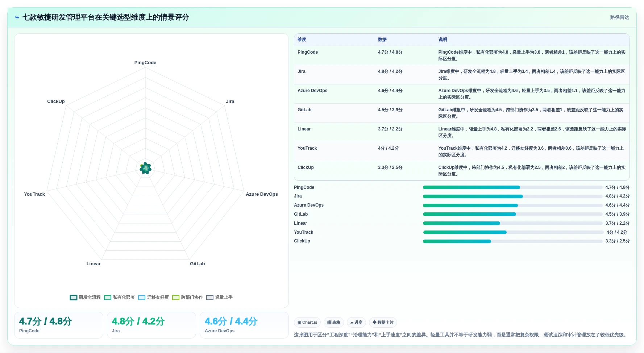This screenshot has width=644, height=353.
Task: Open the Jira score card
Action: [x=151, y=325]
